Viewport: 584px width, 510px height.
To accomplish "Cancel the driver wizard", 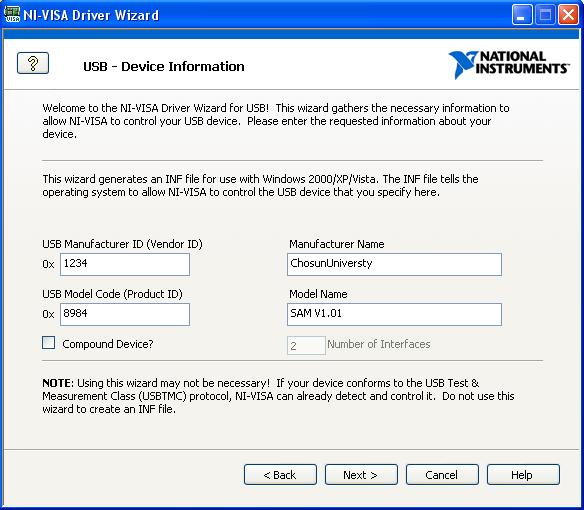I will pos(442,475).
